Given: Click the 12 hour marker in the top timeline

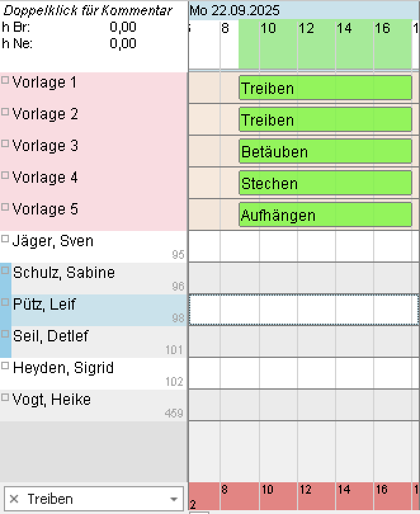Looking at the screenshot, I should click(306, 29).
